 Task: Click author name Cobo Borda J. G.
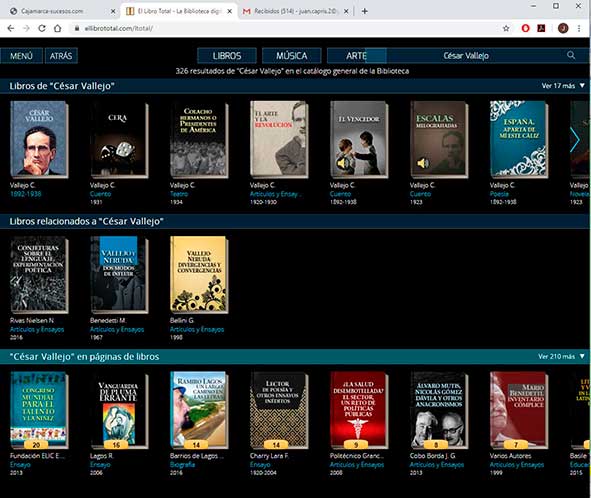click(x=432, y=456)
